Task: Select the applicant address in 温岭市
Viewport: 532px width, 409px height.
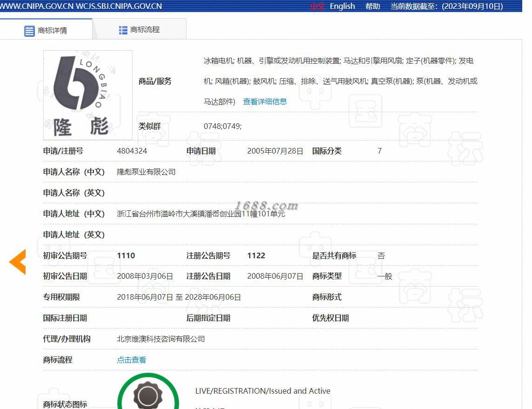Action: 201,214
